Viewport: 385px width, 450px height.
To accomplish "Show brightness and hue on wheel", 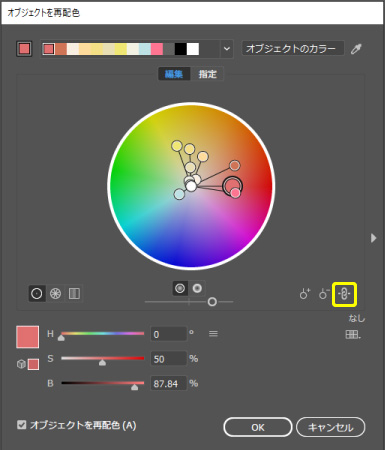I will click(x=197, y=288).
